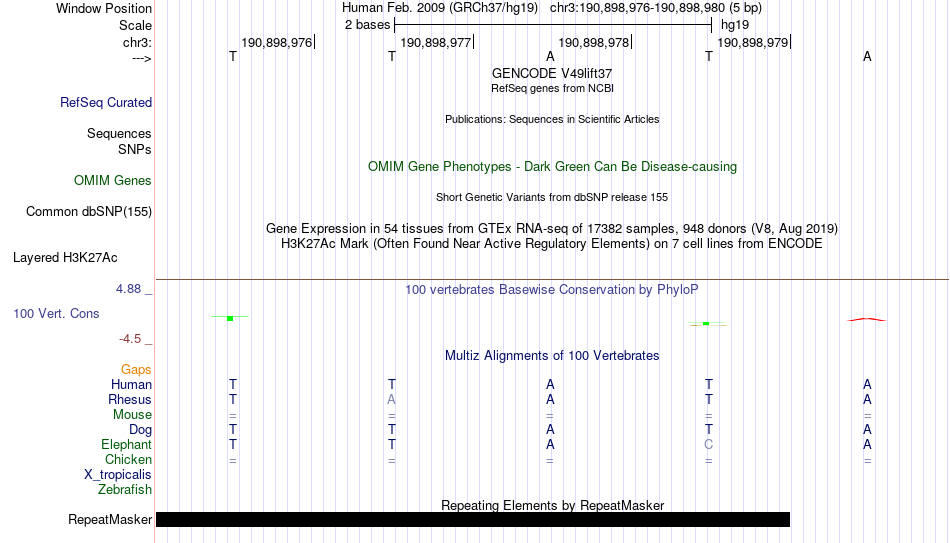Click the faded Elephant C mismatch base
The height and width of the screenshot is (543, 950).
pos(708,444)
